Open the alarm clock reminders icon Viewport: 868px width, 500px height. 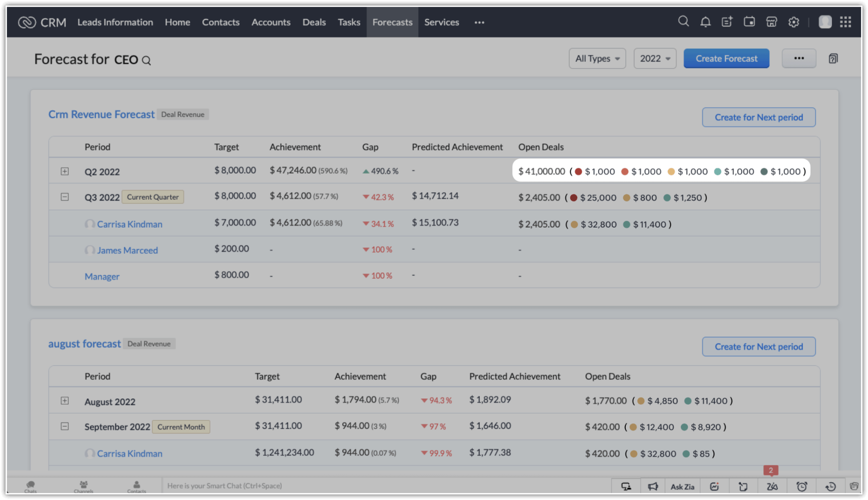point(802,486)
